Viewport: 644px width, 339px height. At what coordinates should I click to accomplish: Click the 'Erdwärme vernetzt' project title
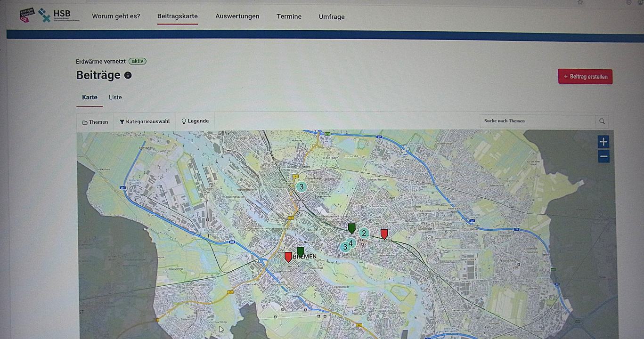click(101, 61)
